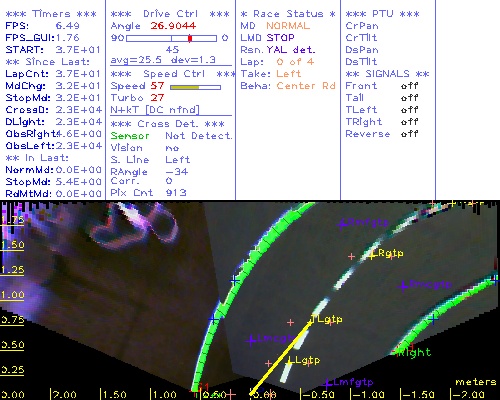Click the yellow Speed progress bar

(195, 87)
